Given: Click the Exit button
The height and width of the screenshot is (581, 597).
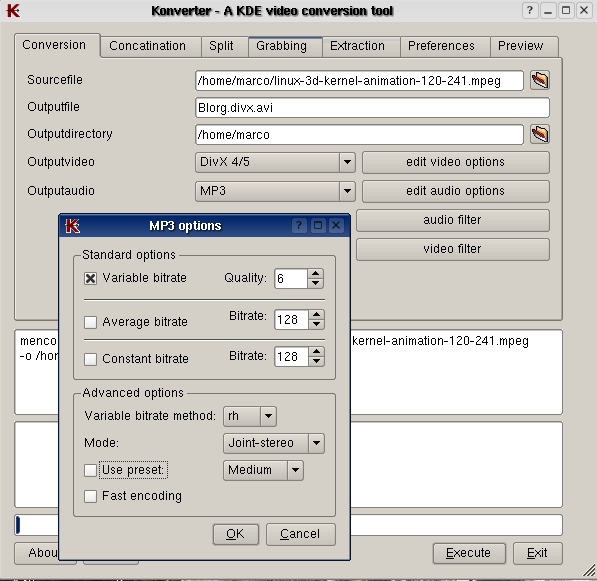Looking at the screenshot, I should [537, 553].
